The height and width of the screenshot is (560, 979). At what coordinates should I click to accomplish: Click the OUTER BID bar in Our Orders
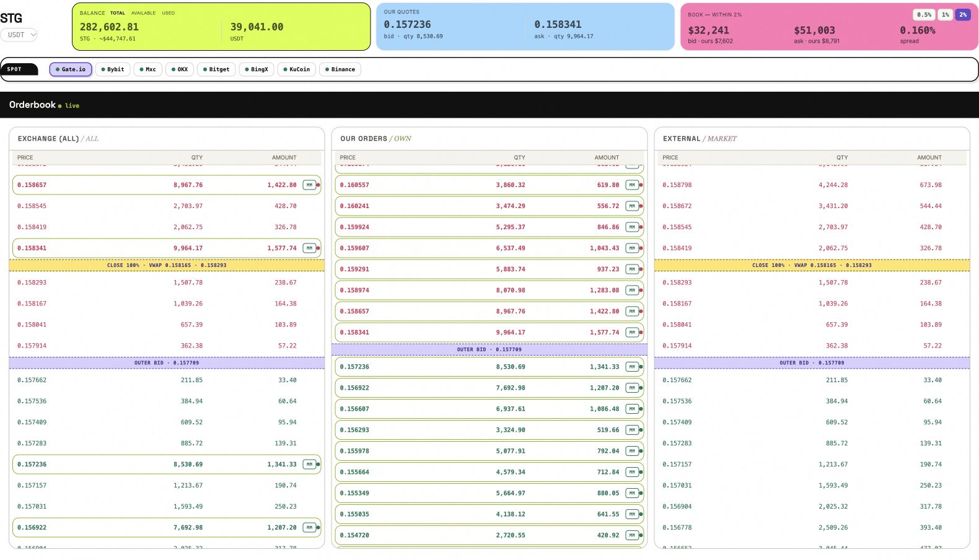click(x=489, y=349)
